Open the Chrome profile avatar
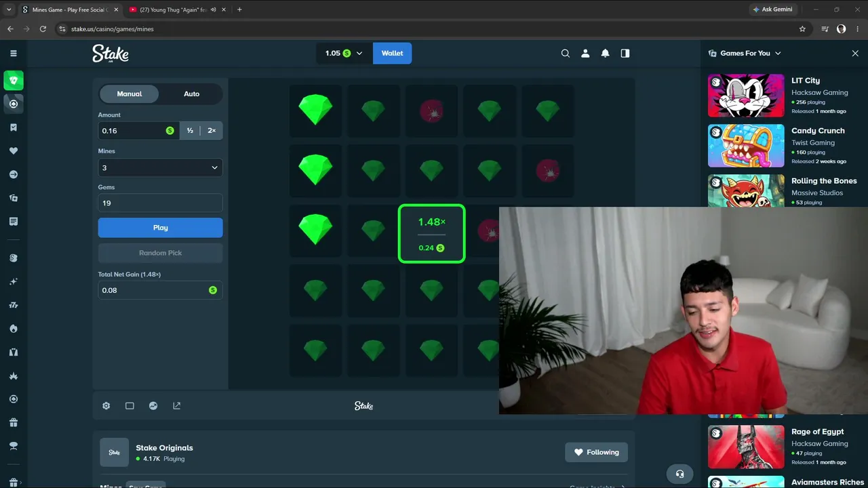868x488 pixels. 841,29
